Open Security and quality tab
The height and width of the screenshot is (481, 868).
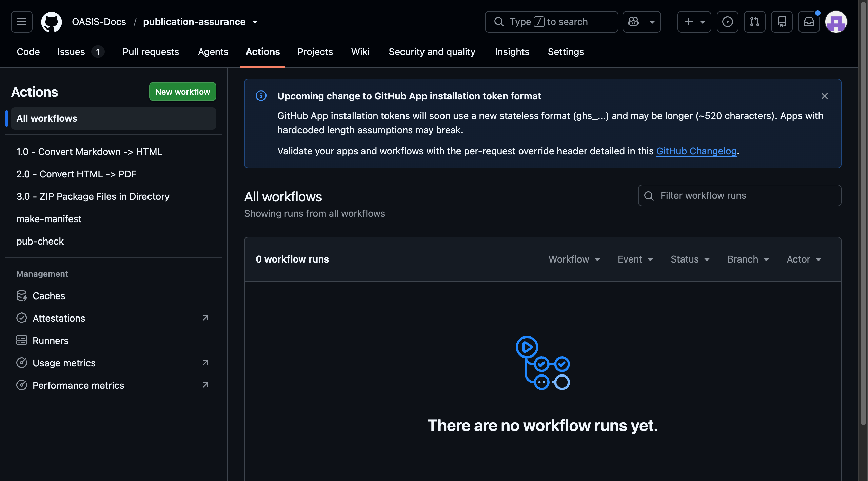coord(432,52)
